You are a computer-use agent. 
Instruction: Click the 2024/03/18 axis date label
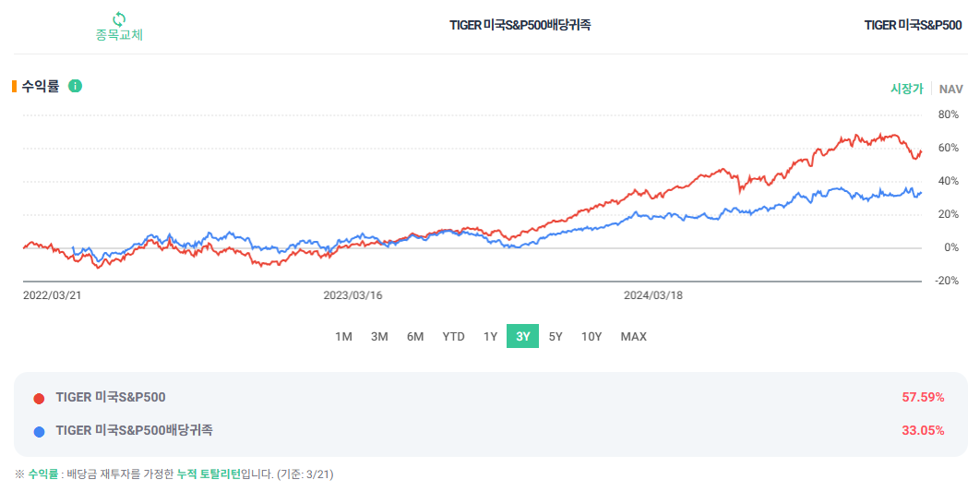coord(653,295)
